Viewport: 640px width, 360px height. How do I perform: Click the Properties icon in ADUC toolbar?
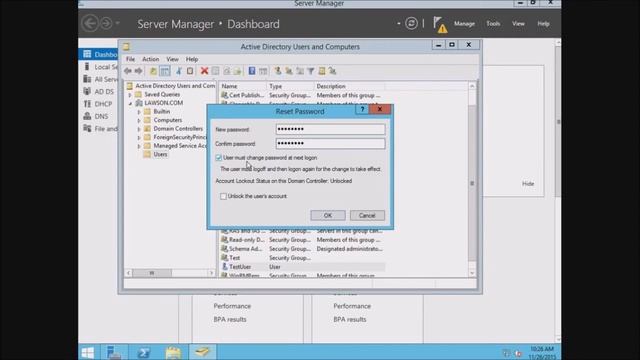pos(216,71)
